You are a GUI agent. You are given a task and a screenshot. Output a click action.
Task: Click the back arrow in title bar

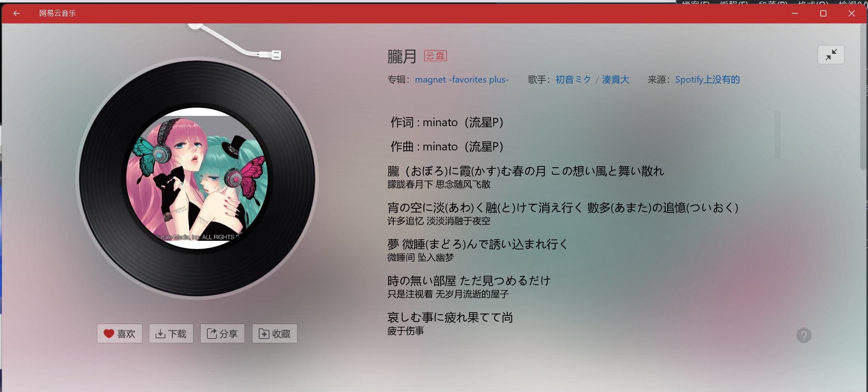tap(16, 13)
